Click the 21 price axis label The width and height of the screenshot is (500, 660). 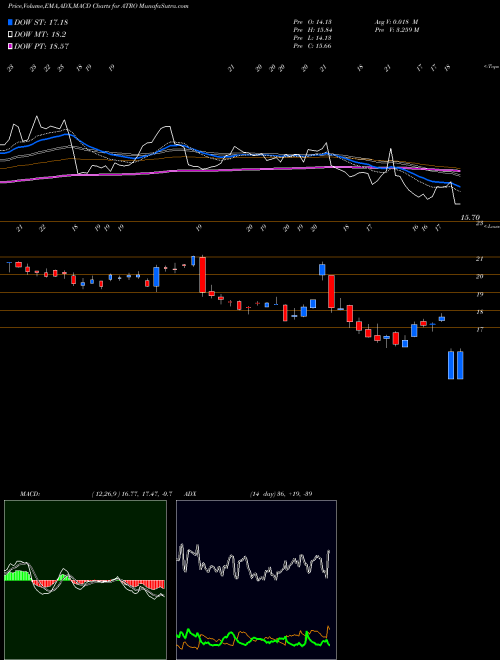click(x=479, y=259)
